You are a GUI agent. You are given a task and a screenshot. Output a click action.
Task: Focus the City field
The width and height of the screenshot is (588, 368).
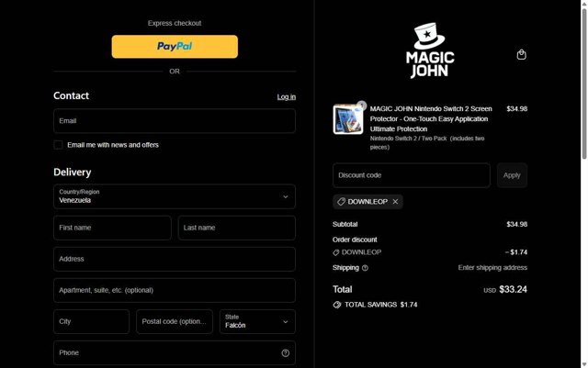[x=92, y=321]
